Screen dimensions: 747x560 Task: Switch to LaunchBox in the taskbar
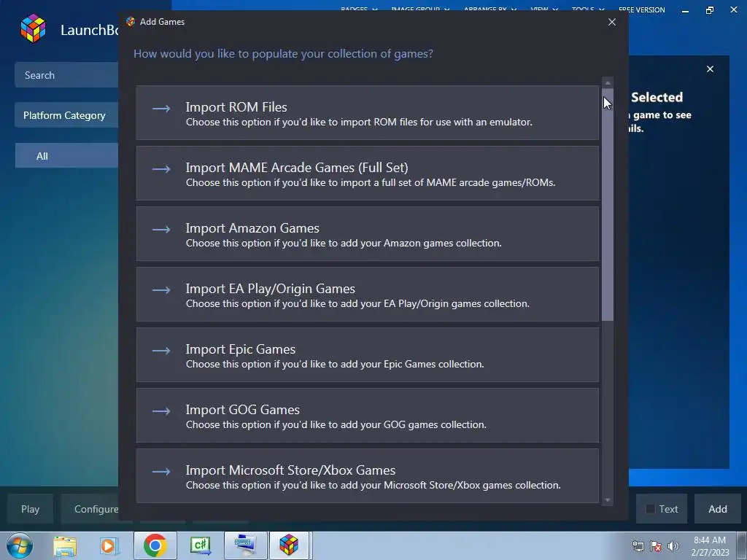point(290,545)
